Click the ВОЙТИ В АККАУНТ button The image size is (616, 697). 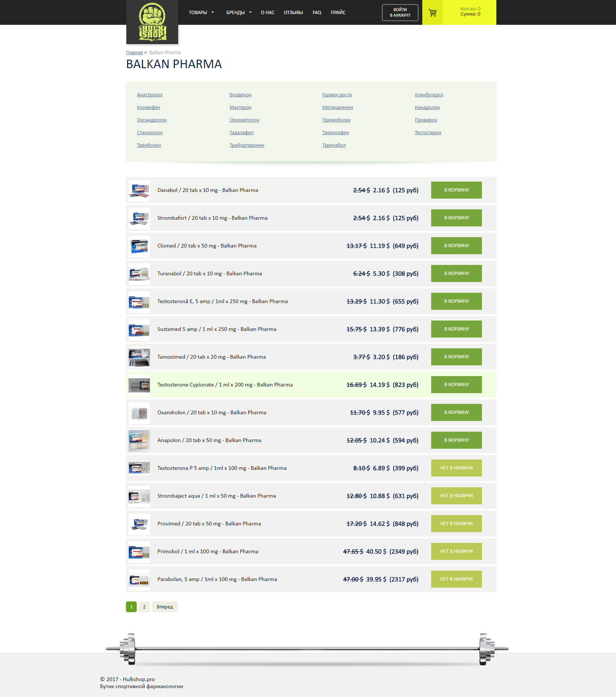click(400, 13)
